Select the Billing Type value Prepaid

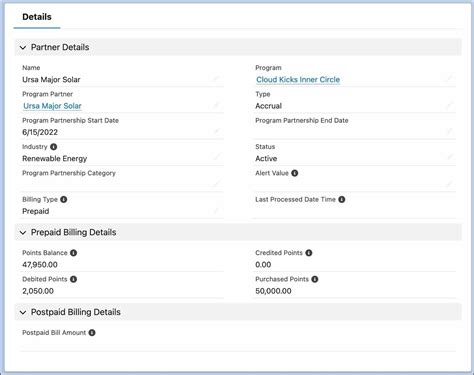point(36,211)
